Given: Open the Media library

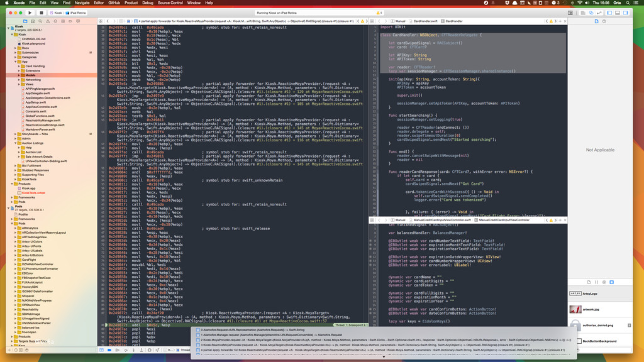Looking at the screenshot, I should [611, 282].
